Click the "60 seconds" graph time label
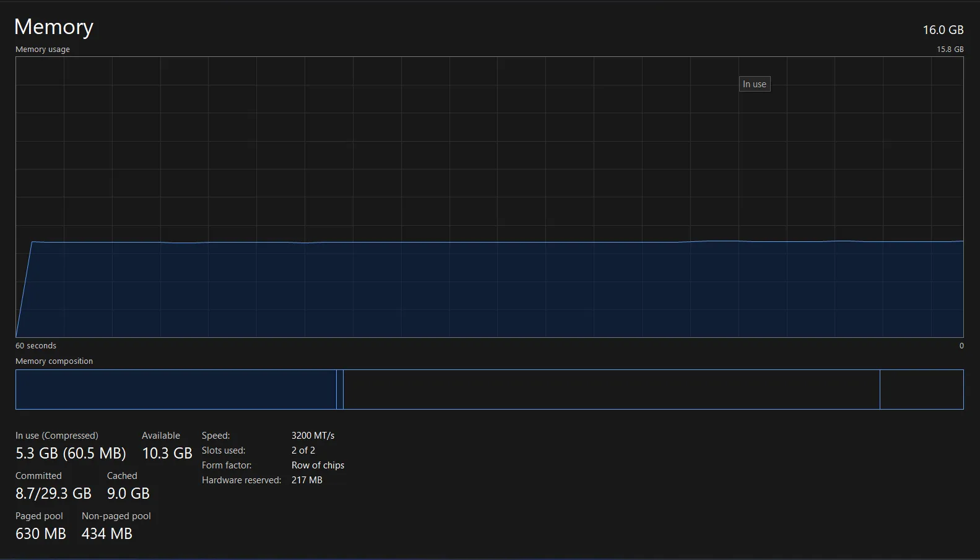Viewport: 980px width, 560px height. (x=36, y=346)
